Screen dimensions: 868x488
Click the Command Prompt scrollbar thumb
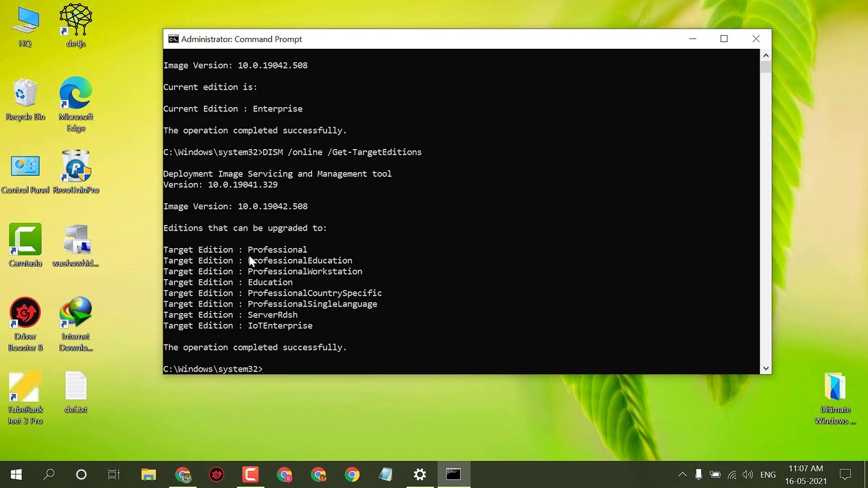766,67
